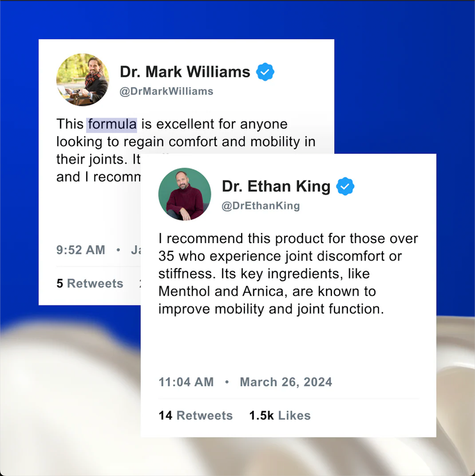Click the 9:52 AM timestamp

(81, 250)
